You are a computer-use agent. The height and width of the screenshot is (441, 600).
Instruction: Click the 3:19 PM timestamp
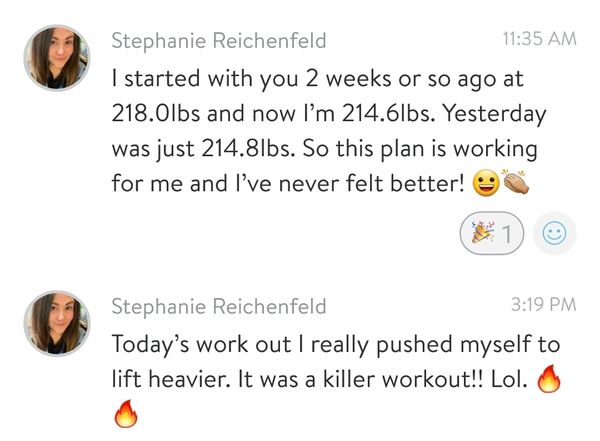(x=543, y=305)
